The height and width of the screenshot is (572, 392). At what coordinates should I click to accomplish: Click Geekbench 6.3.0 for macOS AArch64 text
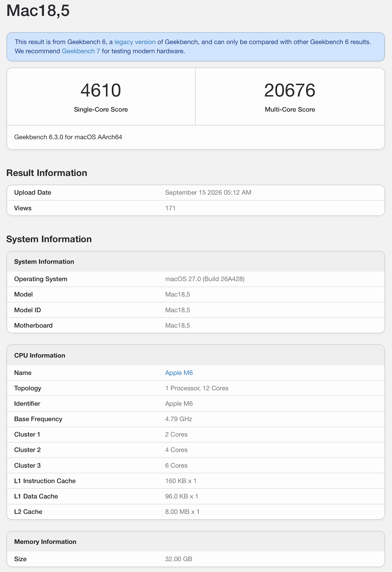tap(68, 137)
